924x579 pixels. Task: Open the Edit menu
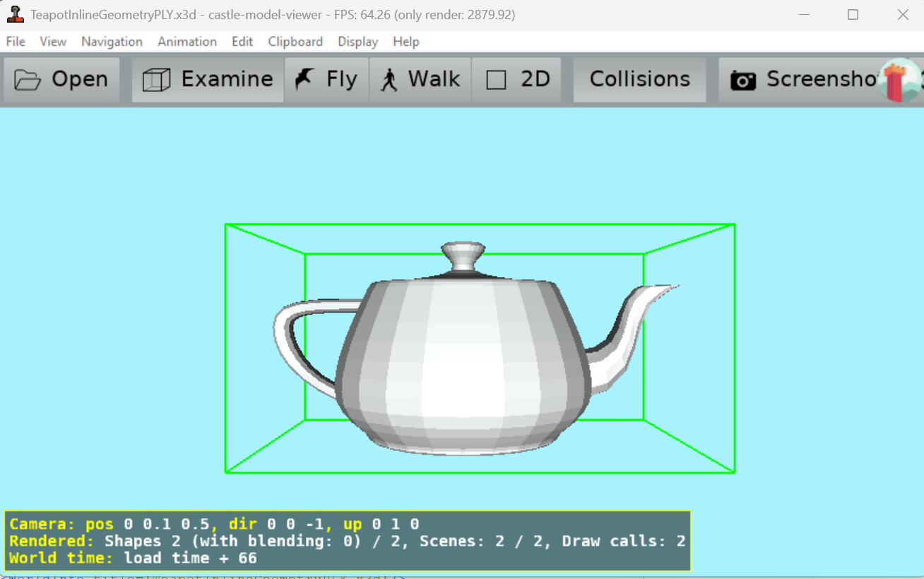tap(242, 42)
